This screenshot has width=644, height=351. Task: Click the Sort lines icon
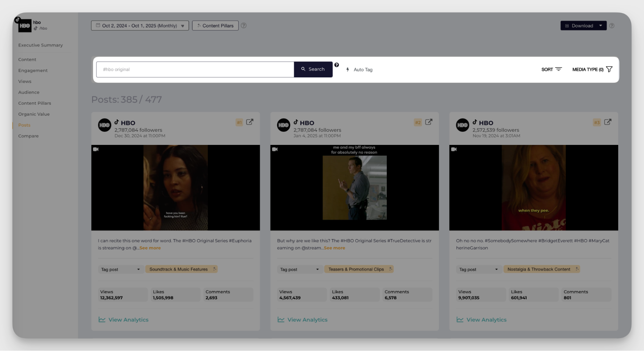(x=559, y=69)
